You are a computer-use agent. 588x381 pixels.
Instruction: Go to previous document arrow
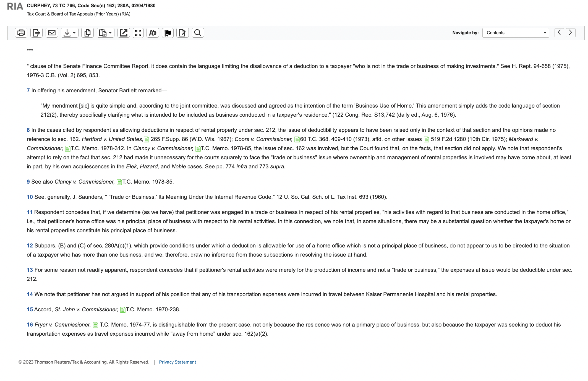pyautogui.click(x=559, y=33)
